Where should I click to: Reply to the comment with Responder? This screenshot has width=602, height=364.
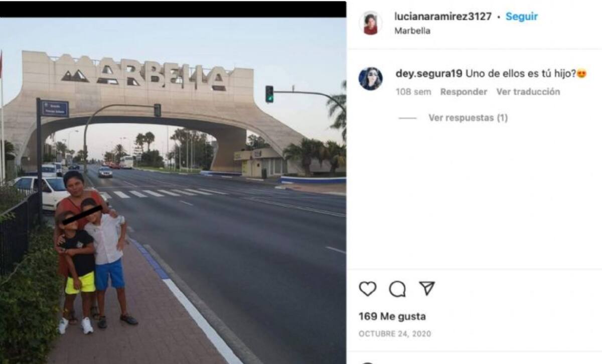464,92
